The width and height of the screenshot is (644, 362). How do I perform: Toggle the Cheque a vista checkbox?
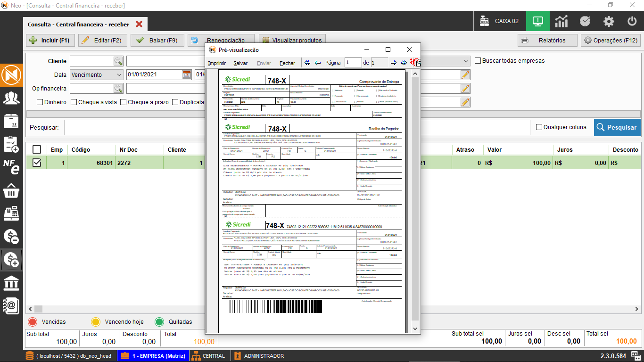(x=74, y=102)
